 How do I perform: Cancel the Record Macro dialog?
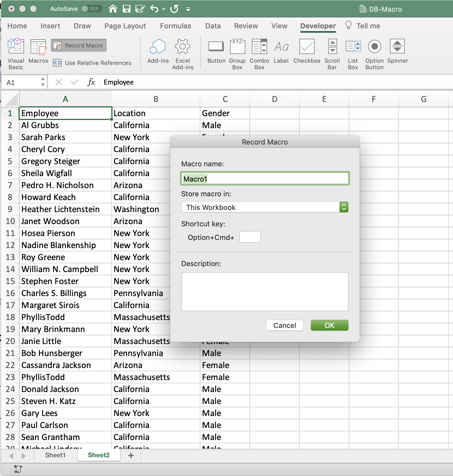click(x=285, y=325)
